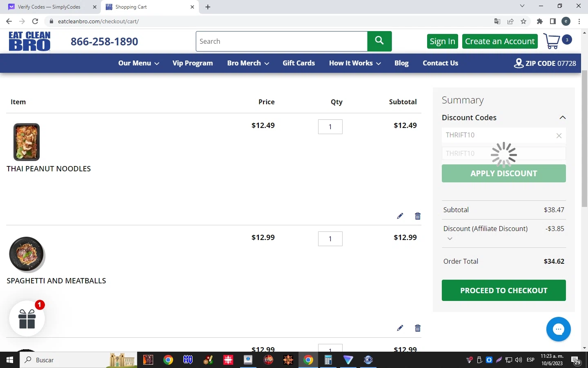Click the translate page icon
The image size is (588, 368).
(497, 21)
